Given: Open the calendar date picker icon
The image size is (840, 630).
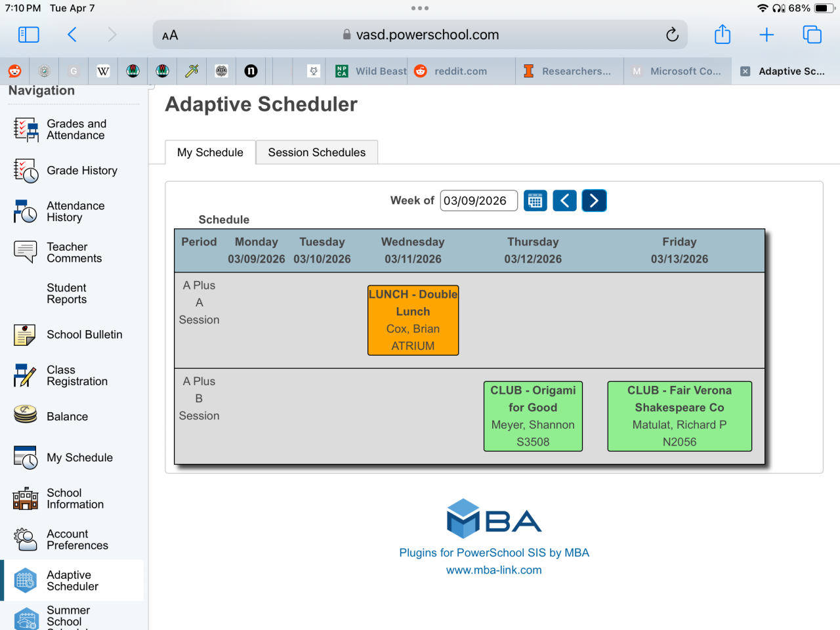Looking at the screenshot, I should 535,201.
